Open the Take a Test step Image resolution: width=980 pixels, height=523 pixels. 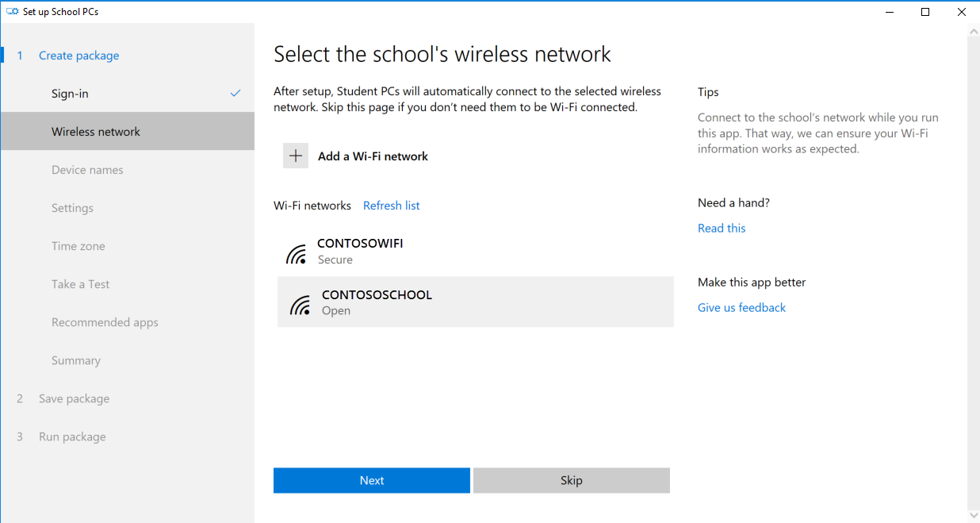pyautogui.click(x=81, y=284)
